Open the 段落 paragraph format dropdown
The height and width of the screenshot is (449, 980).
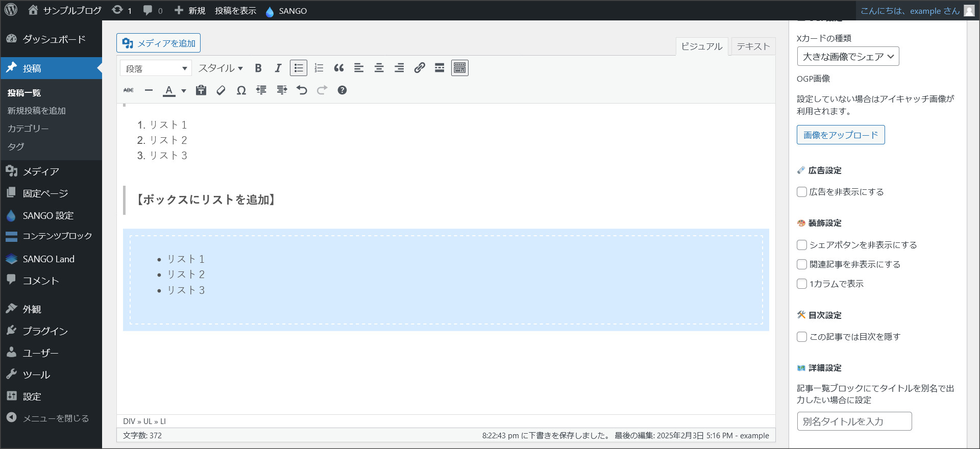tap(156, 68)
